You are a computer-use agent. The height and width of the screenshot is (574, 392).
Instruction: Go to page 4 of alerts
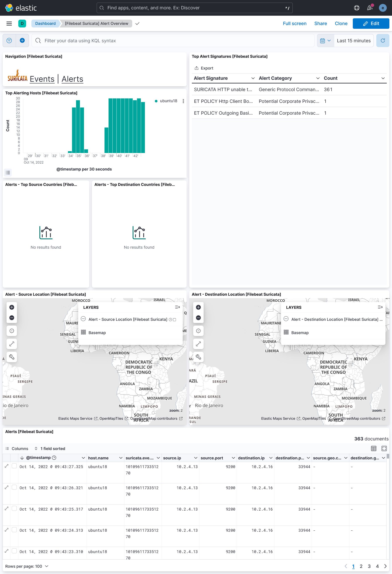[377, 566]
